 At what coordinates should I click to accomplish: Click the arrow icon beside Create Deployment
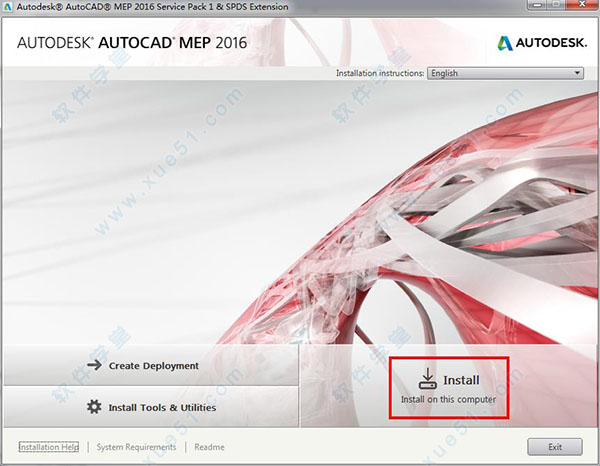click(x=94, y=366)
